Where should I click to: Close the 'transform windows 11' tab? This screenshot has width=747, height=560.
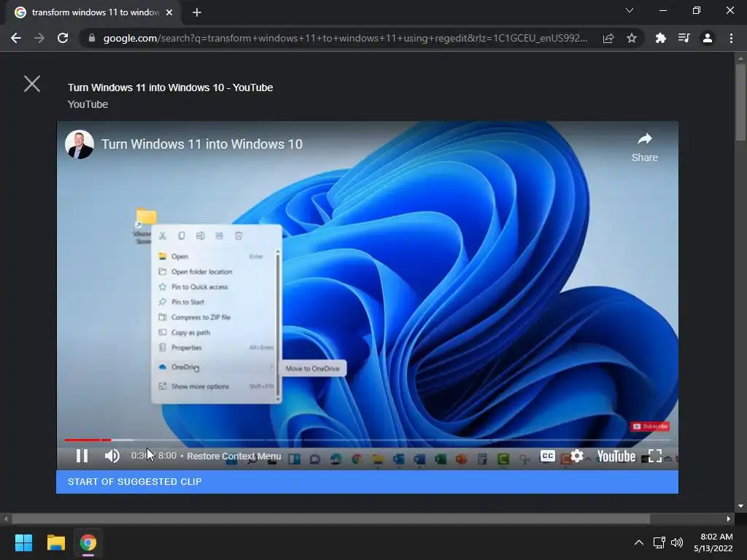(169, 12)
